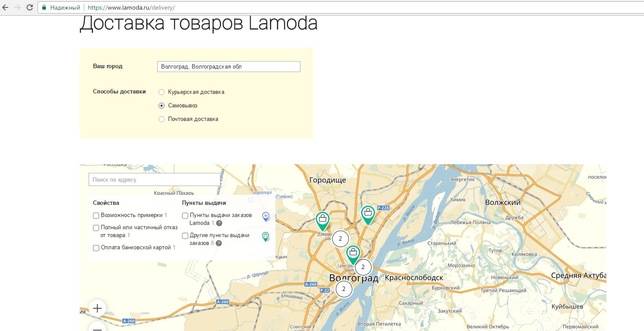The height and width of the screenshot is (331, 644).
Task: Click the Надежный secure site label
Action: tap(65, 7)
